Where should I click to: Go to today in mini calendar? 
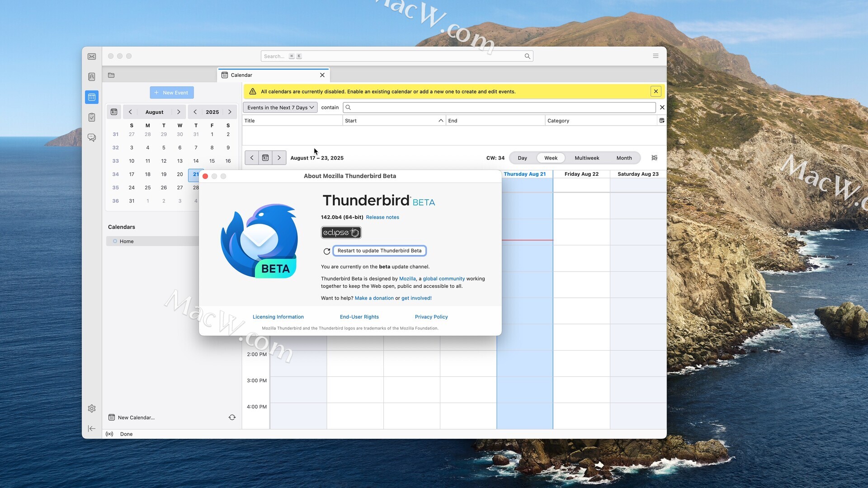114,112
